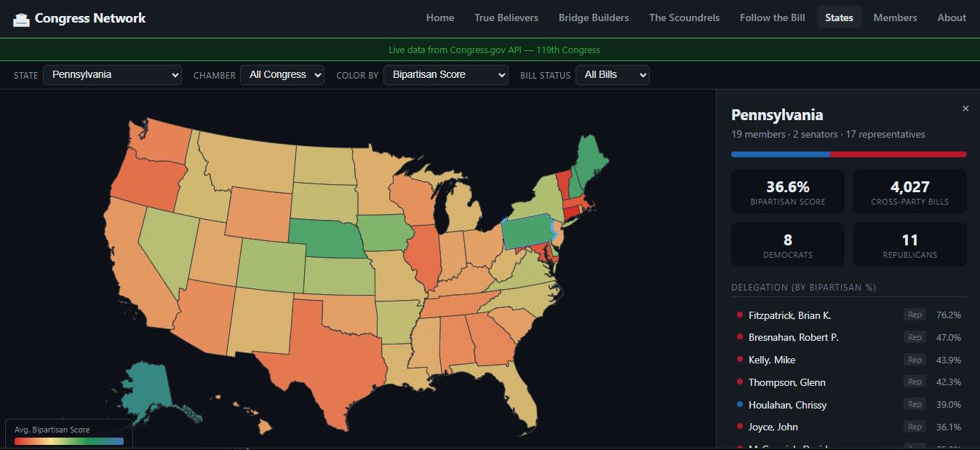Click the Congress Network capitol logo icon
The width and height of the screenshot is (980, 450).
(20, 17)
